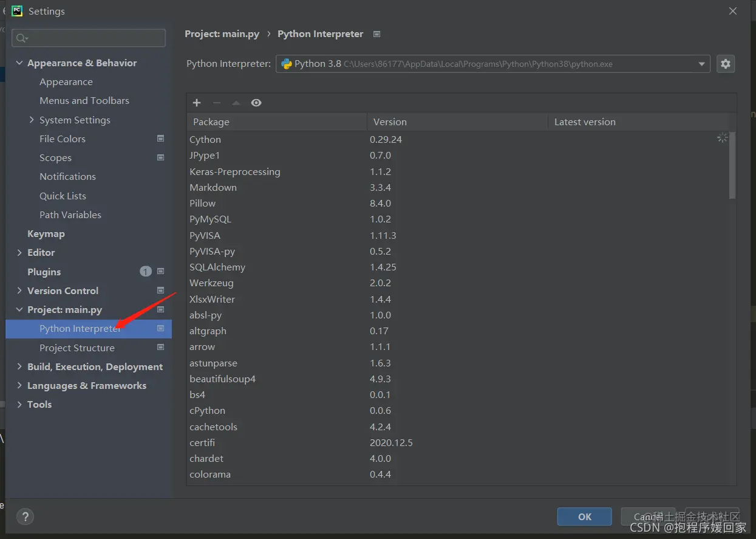
Task: Select the PyMySQL package row
Action: click(x=458, y=219)
